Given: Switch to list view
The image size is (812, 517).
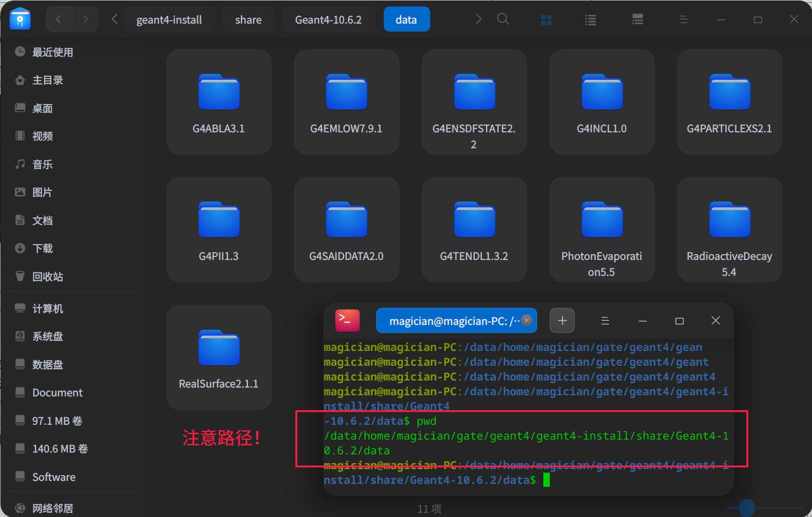Looking at the screenshot, I should point(591,20).
